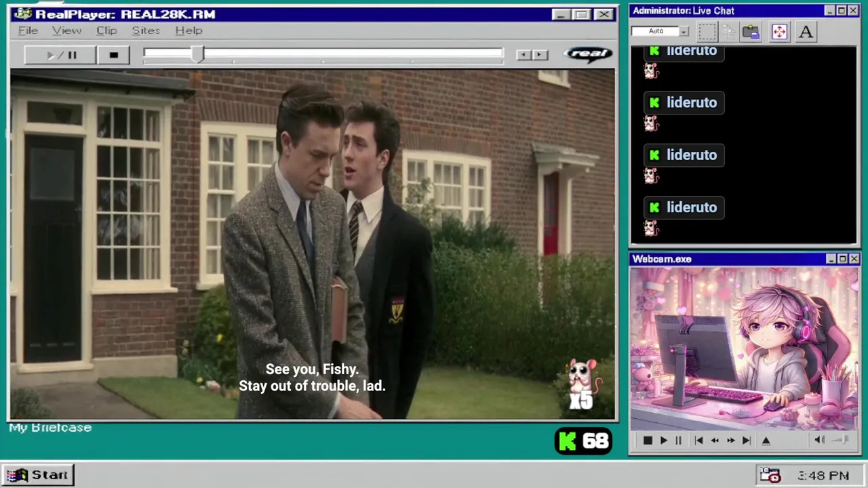Open the Clip menu in RealPlayer
This screenshot has height=488, width=868.
pos(106,30)
